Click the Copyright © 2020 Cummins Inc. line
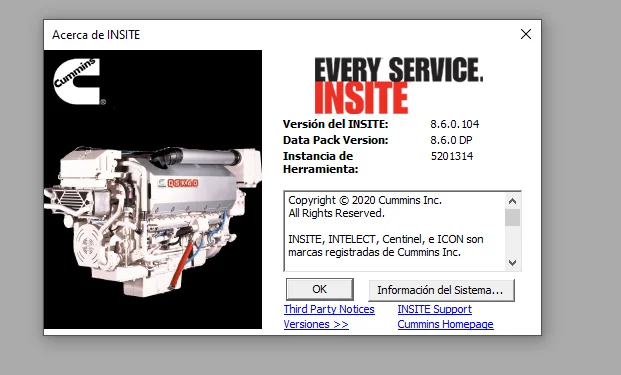Image resolution: width=621 pixels, height=375 pixels. coord(365,200)
